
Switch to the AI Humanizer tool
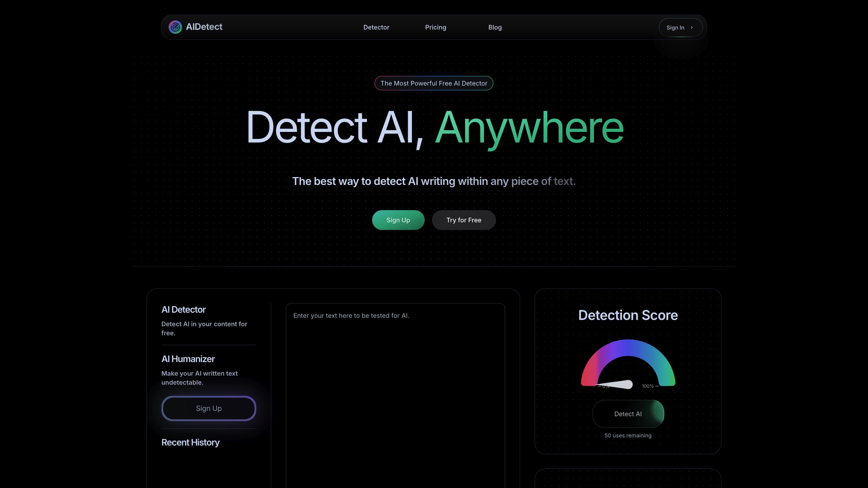[188, 359]
